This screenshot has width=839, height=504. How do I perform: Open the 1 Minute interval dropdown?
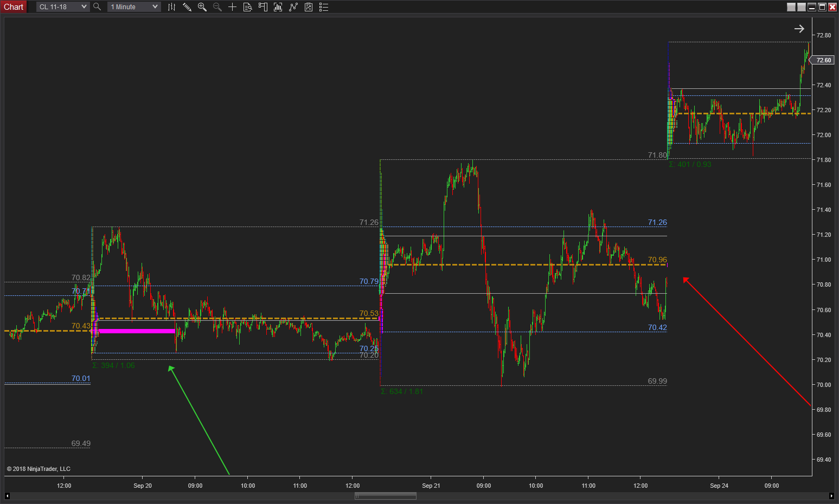pyautogui.click(x=134, y=7)
